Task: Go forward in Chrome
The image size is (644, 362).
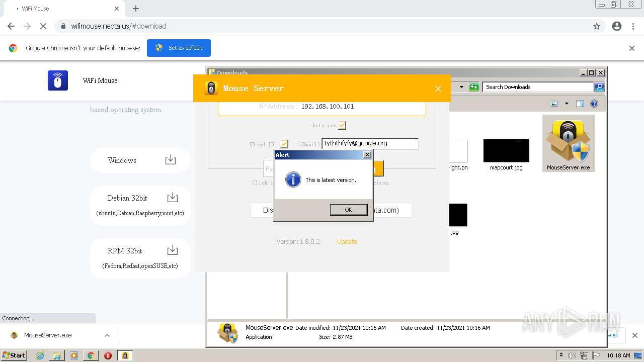Action: click(x=27, y=26)
